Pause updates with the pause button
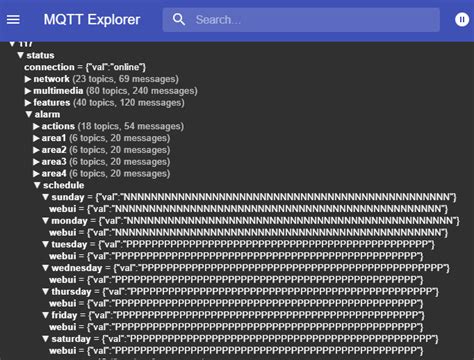 [462, 19]
